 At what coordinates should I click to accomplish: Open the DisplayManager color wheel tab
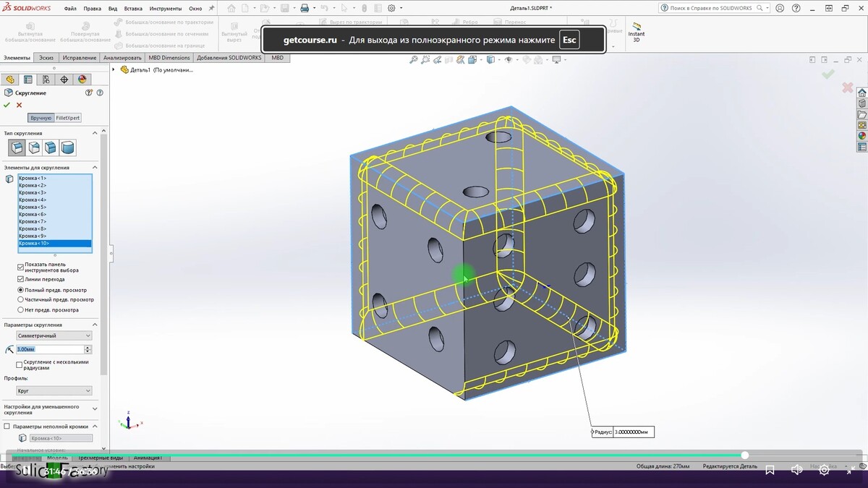coord(82,80)
